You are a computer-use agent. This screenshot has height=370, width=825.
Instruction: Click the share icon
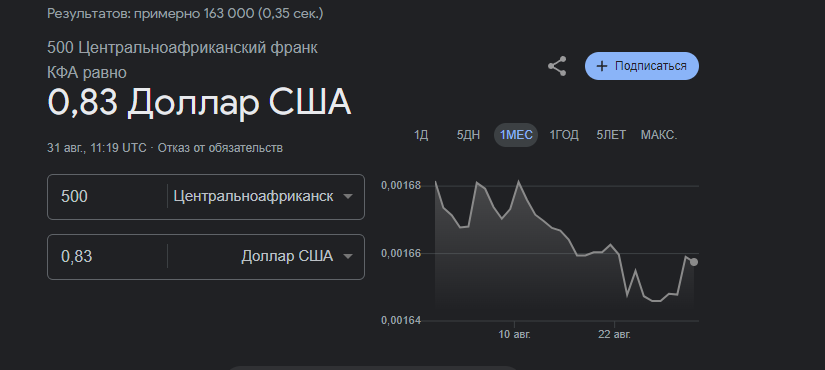tap(557, 66)
